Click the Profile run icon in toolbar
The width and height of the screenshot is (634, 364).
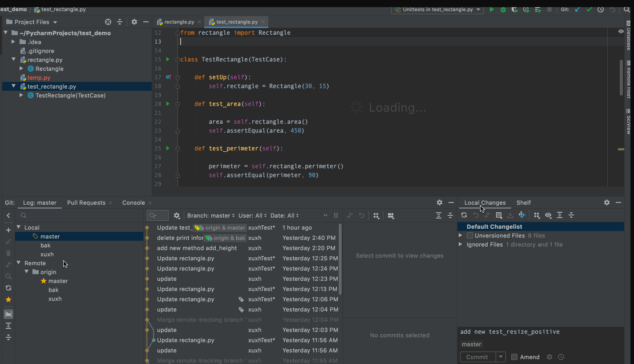(526, 9)
